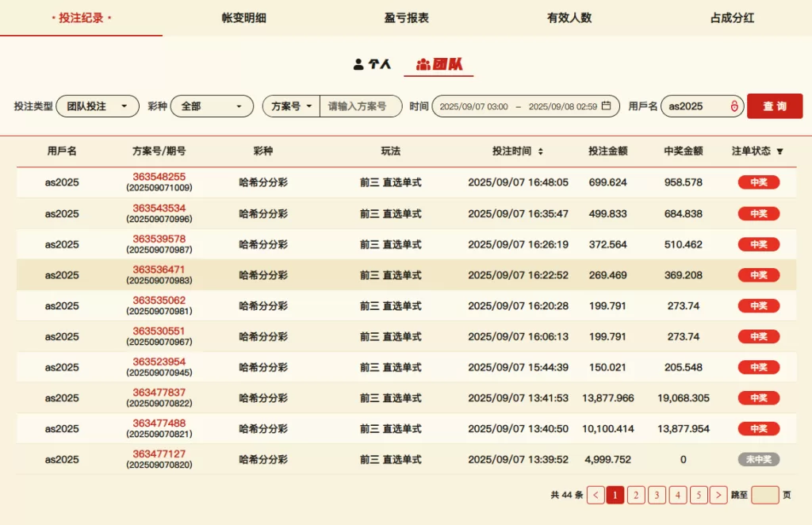Open the 团队投注 bet type dropdown

coord(98,106)
